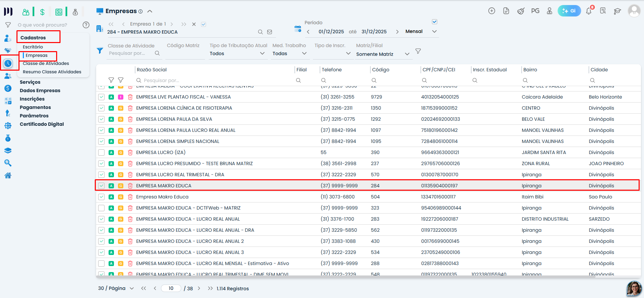Delete EMPRESA MAKRO EDUCA row trash icon
644x298 pixels.
130,186
